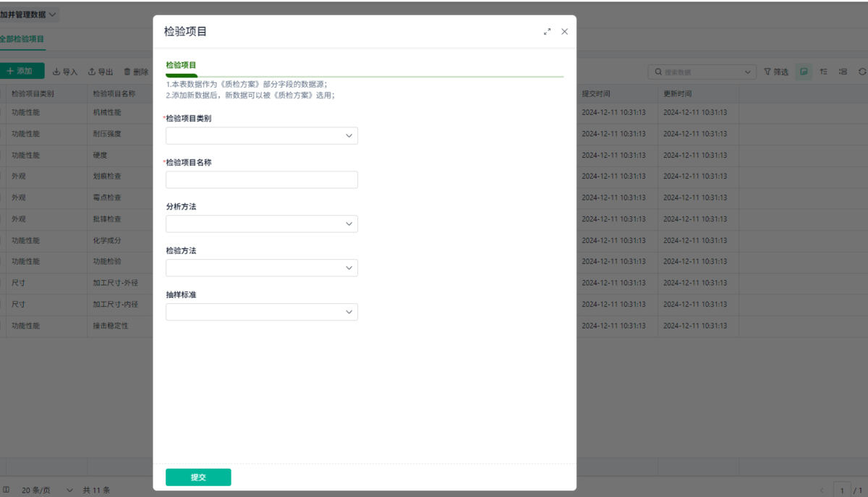Open the 检验方法 dropdown
Image resolution: width=868 pixels, height=497 pixels.
(262, 268)
